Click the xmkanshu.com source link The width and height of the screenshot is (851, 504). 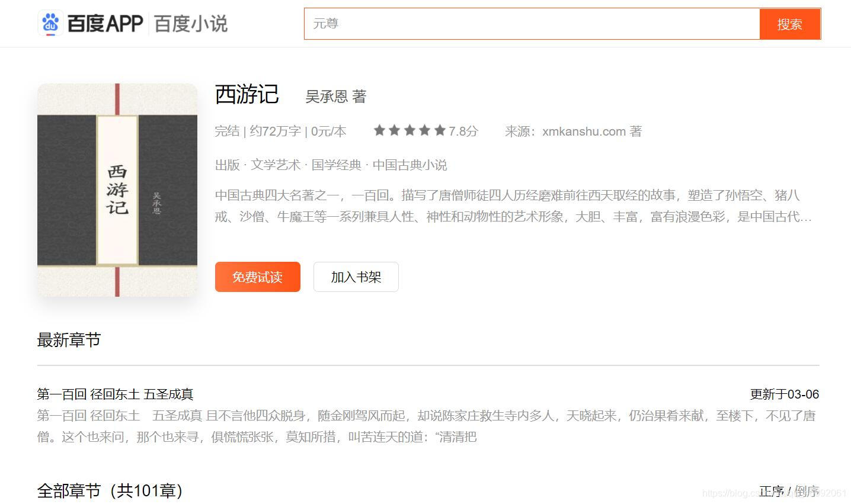pos(583,131)
